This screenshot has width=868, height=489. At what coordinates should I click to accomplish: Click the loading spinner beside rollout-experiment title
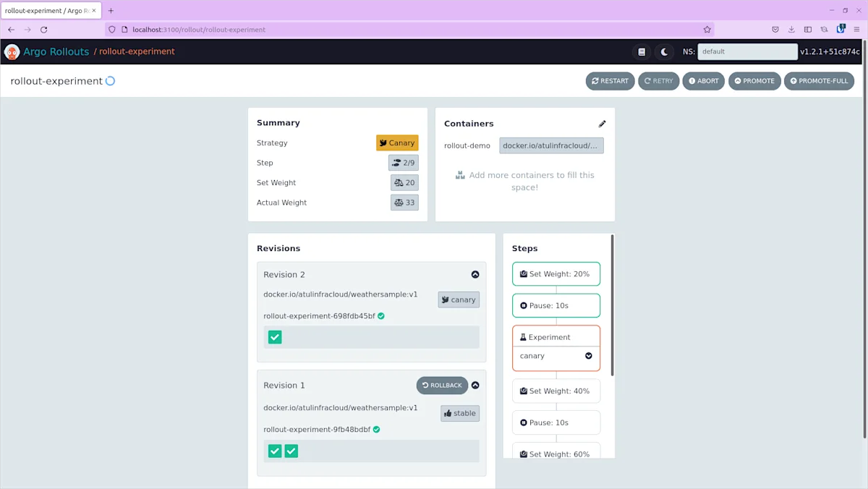pos(111,81)
